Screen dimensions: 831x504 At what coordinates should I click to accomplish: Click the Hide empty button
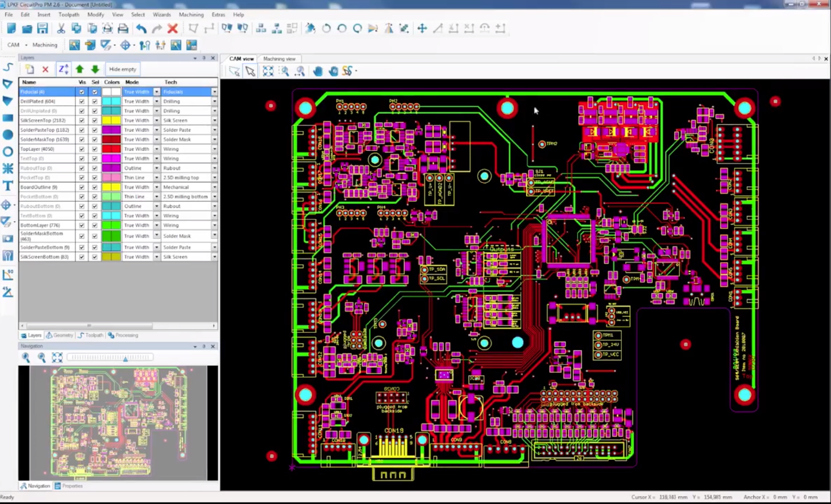point(122,69)
